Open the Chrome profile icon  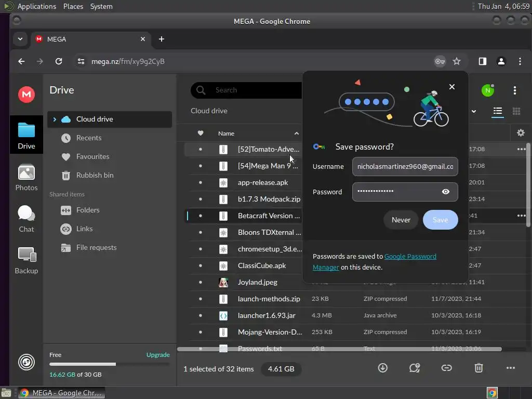point(501,61)
